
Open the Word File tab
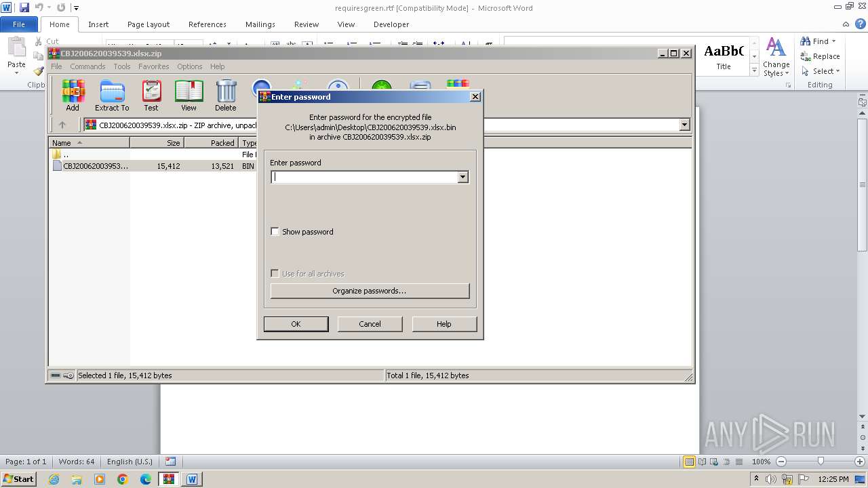pos(19,24)
